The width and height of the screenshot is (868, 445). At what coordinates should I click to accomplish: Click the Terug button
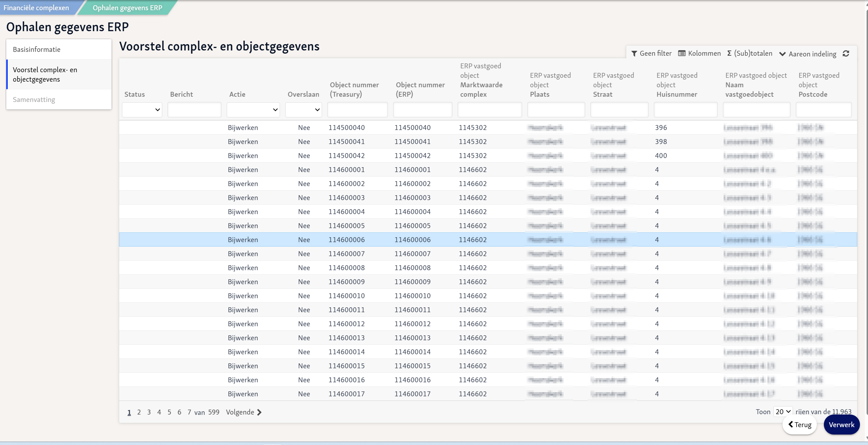tap(800, 425)
